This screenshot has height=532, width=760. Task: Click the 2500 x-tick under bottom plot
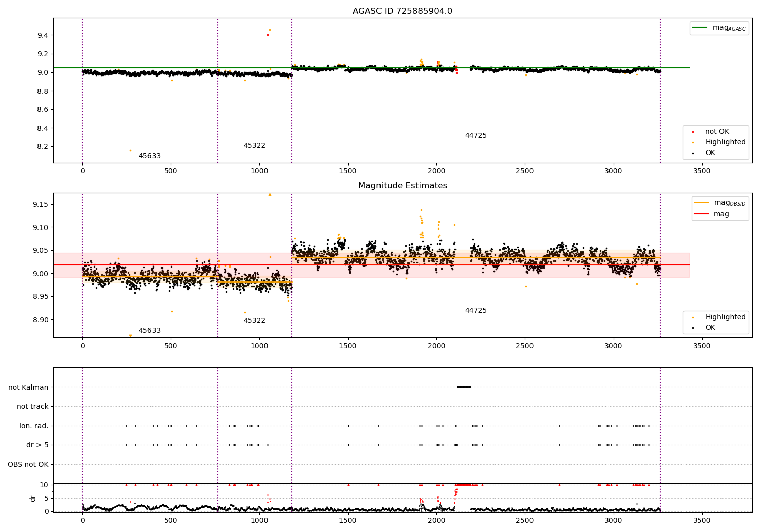click(x=525, y=520)
